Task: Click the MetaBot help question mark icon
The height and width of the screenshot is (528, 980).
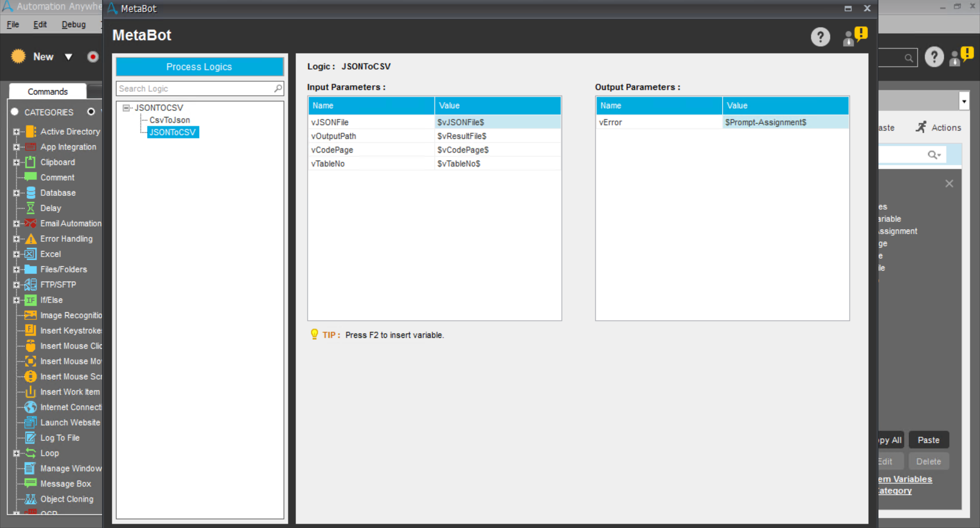Action: tap(820, 37)
